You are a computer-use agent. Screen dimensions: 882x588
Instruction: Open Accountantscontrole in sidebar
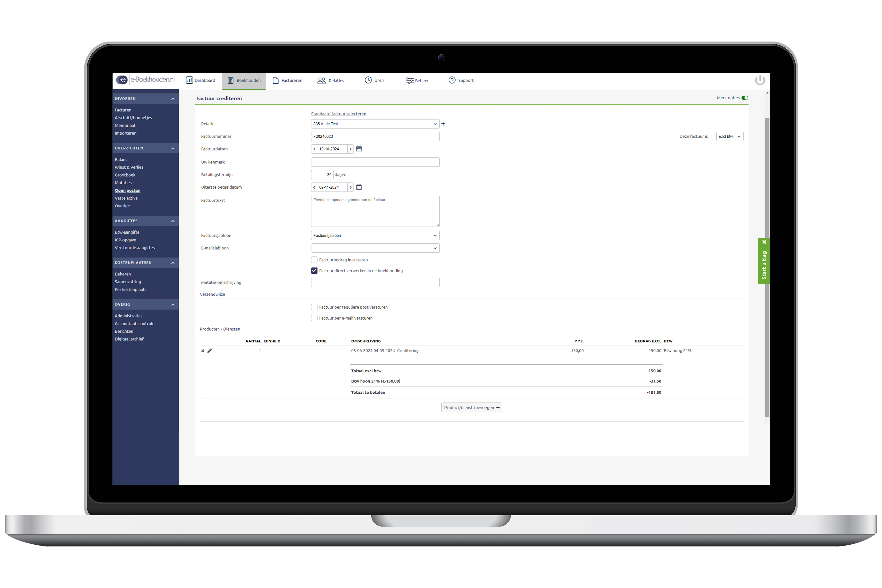[x=135, y=324]
